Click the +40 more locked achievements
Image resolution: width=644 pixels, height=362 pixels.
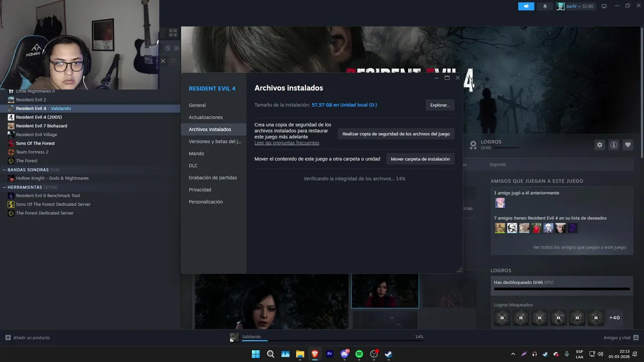[x=614, y=318]
